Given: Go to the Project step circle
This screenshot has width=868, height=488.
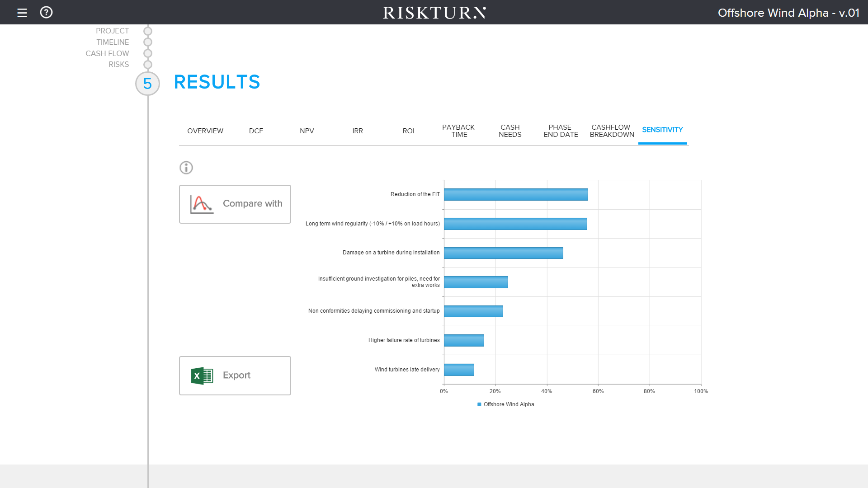Looking at the screenshot, I should coord(148,31).
